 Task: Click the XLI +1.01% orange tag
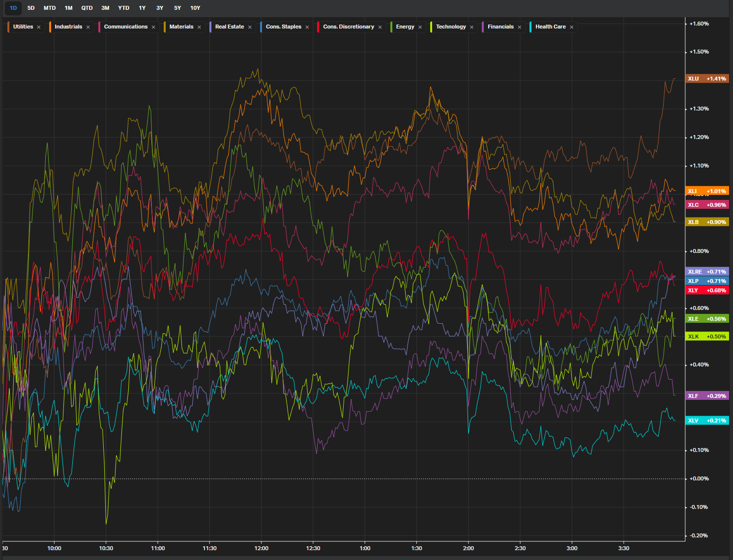coord(706,191)
